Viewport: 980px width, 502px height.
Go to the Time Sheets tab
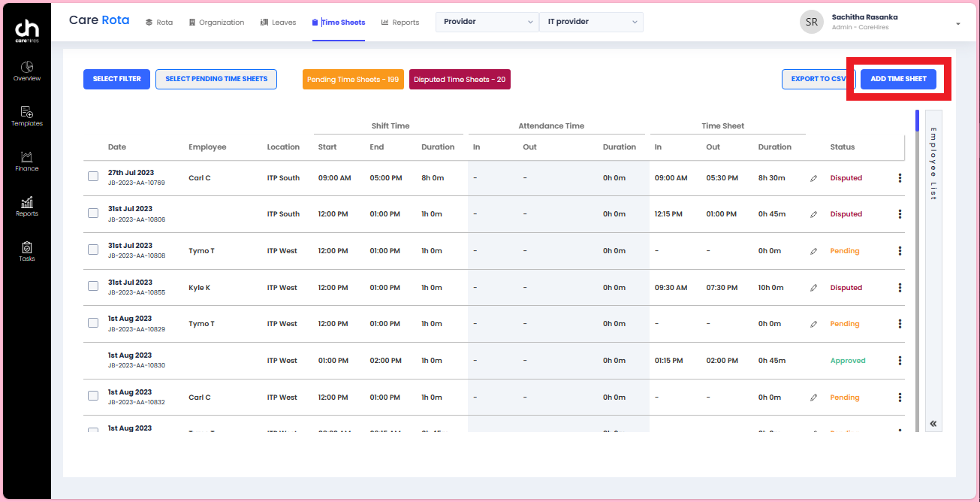339,23
